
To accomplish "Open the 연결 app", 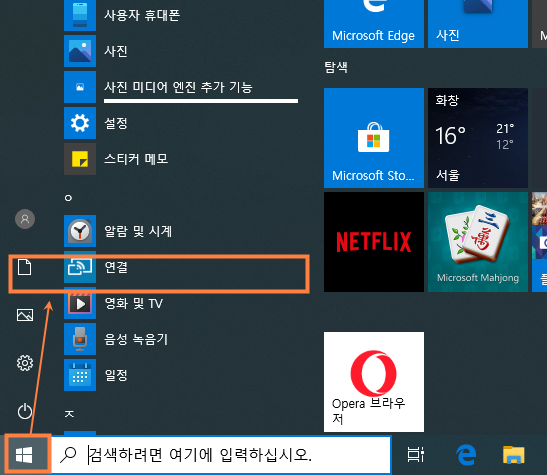I will pyautogui.click(x=181, y=267).
